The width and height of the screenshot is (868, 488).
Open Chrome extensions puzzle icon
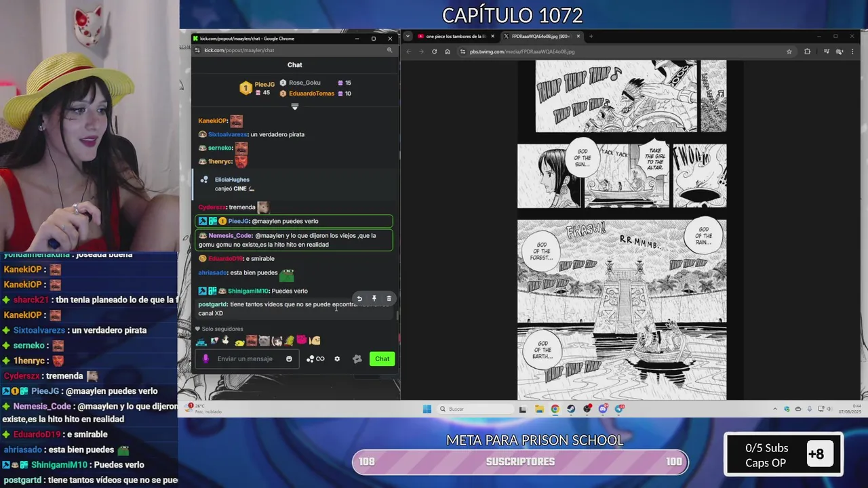point(807,52)
